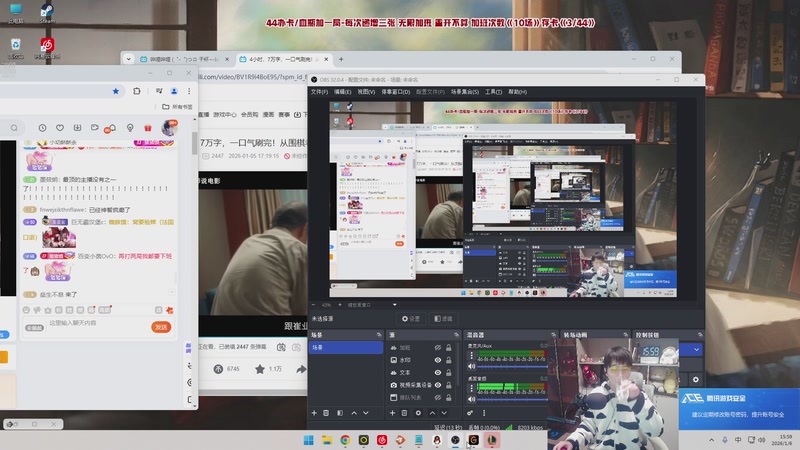Viewport: 800px width, 450px height.
Task: Click the bookmark star in Chrome address bar
Action: (116, 91)
